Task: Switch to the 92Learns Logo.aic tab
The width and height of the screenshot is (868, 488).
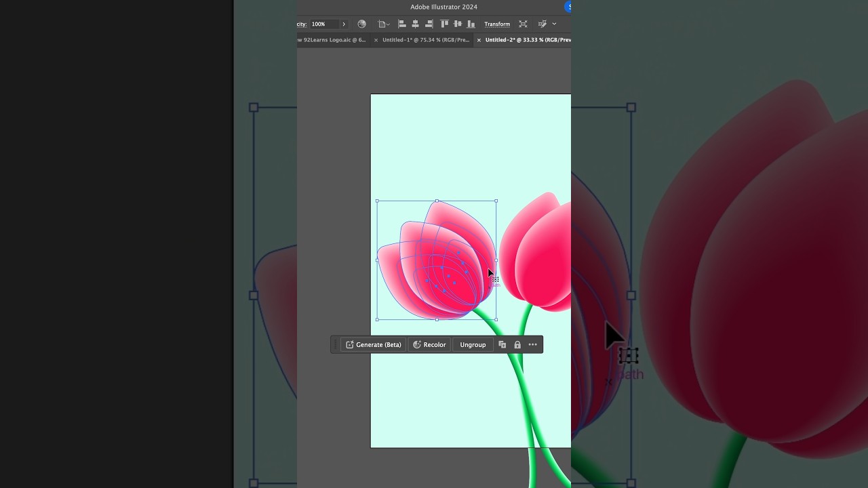Action: (333, 40)
